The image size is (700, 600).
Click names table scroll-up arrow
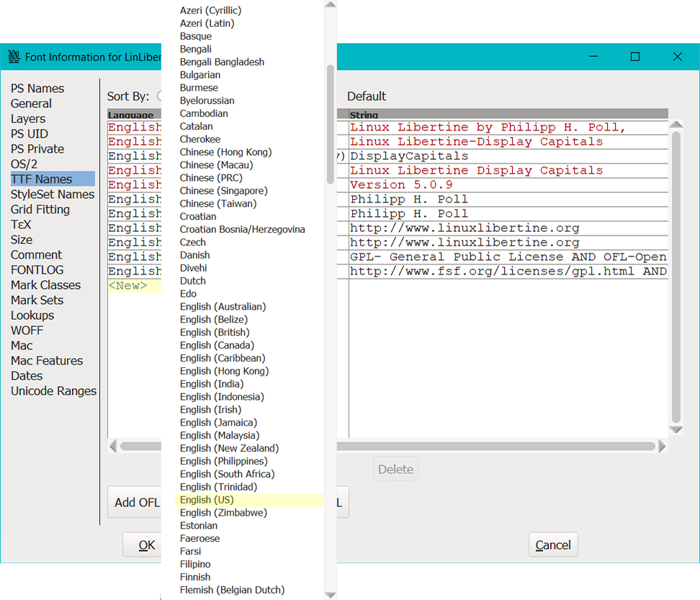(676, 125)
